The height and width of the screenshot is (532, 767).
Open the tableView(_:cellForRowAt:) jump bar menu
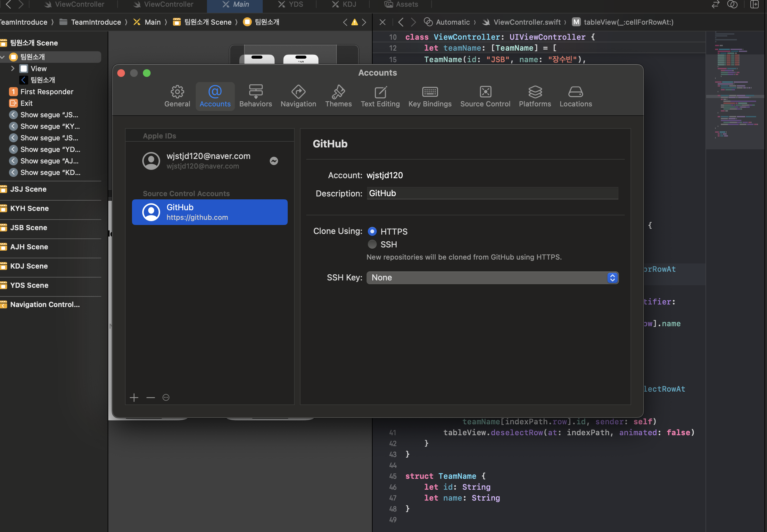pyautogui.click(x=623, y=22)
